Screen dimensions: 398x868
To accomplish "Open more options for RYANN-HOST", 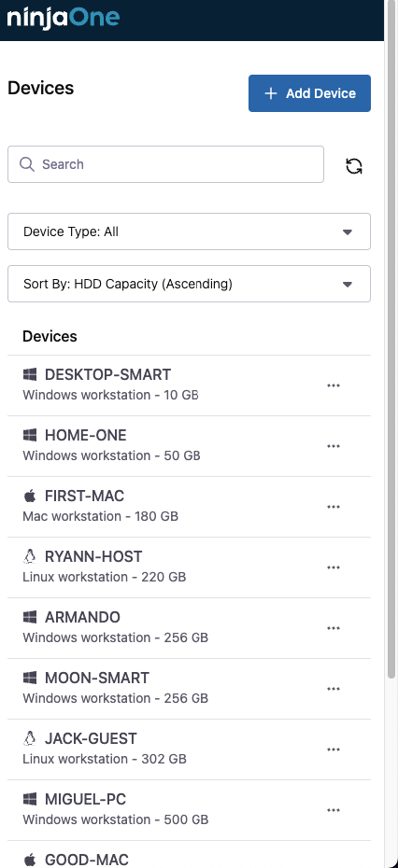I will pos(334,567).
